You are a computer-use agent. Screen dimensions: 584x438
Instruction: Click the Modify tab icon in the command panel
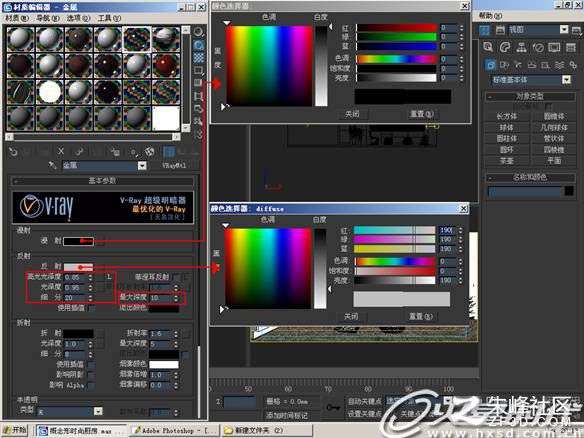tap(505, 47)
